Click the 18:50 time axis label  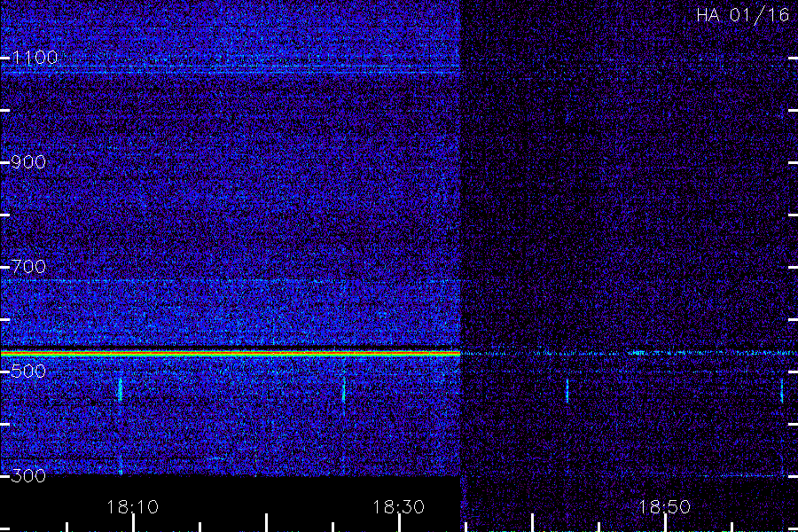pyautogui.click(x=664, y=507)
